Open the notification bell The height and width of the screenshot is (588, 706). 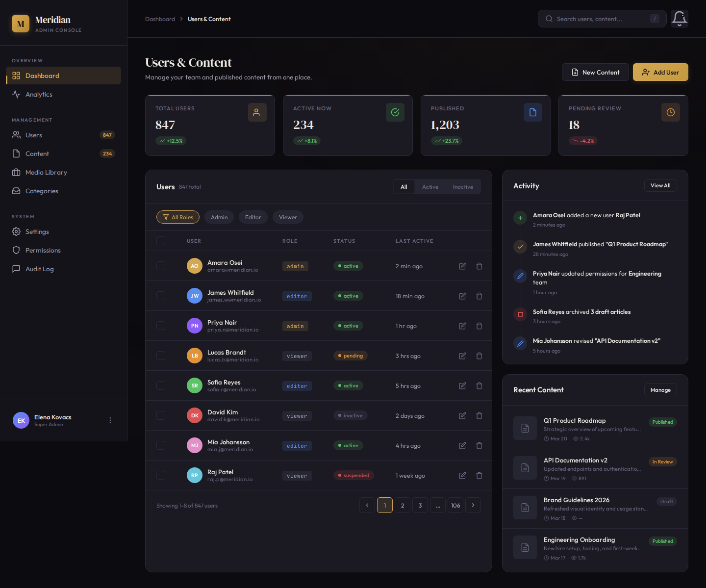coord(679,19)
